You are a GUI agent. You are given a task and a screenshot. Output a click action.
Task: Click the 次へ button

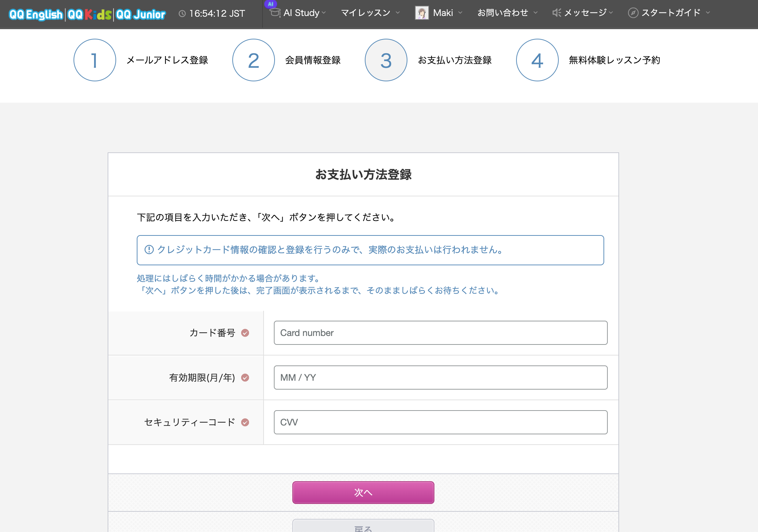tap(363, 492)
